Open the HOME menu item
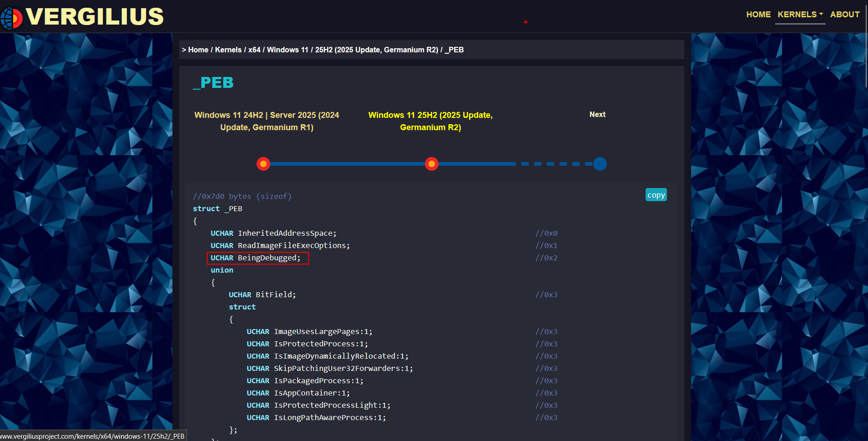Image resolution: width=868 pixels, height=441 pixels. tap(758, 15)
